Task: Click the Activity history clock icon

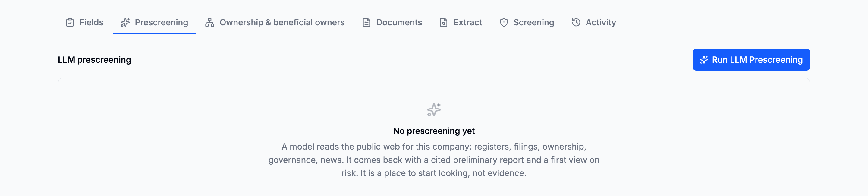Action: [576, 22]
